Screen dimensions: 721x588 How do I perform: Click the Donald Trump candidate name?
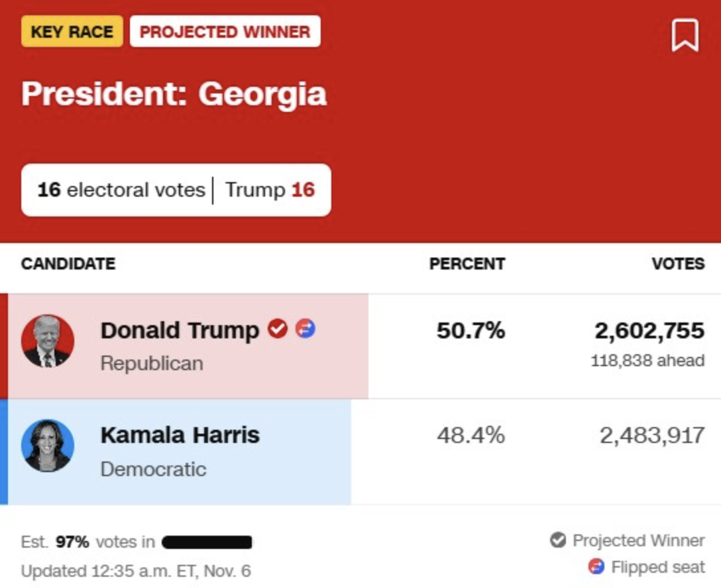tap(180, 330)
